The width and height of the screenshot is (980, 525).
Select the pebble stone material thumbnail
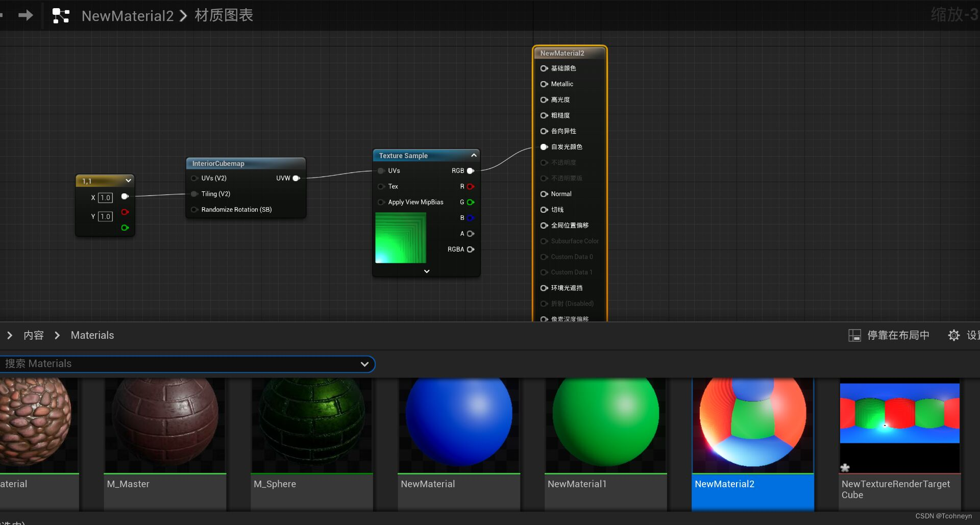[x=39, y=425]
